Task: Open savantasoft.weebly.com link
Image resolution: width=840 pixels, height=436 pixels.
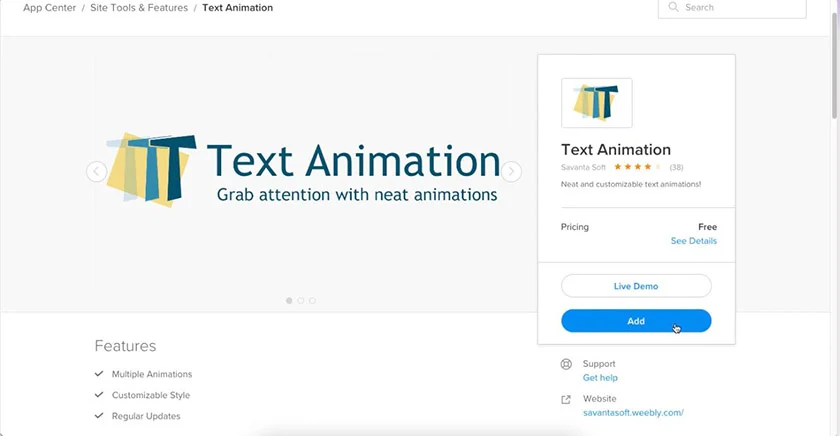Action: pyautogui.click(x=633, y=413)
